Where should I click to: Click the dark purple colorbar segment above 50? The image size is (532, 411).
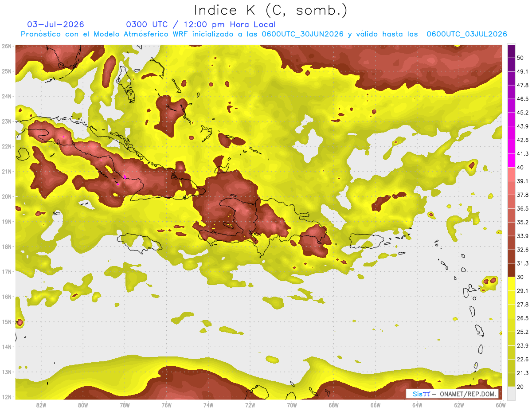point(512,51)
